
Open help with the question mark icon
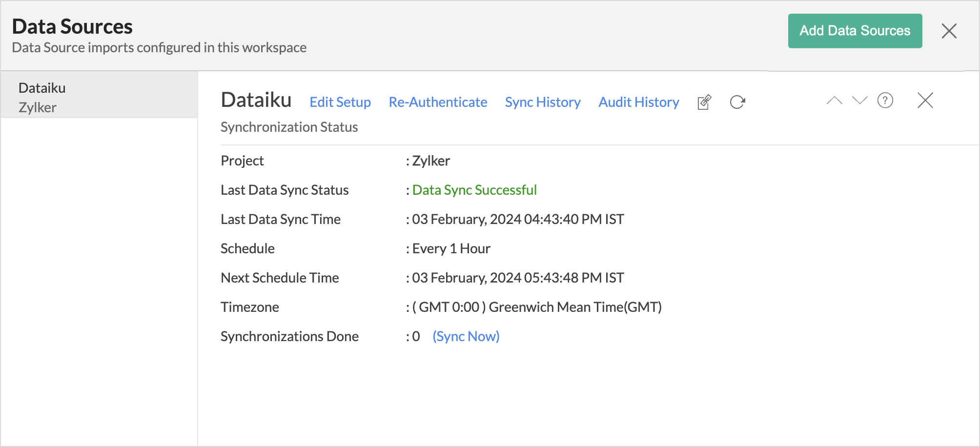[885, 101]
